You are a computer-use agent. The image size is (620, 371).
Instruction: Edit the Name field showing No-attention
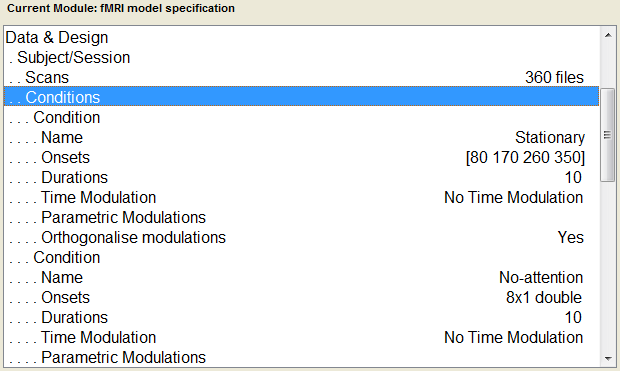pyautogui.click(x=302, y=277)
